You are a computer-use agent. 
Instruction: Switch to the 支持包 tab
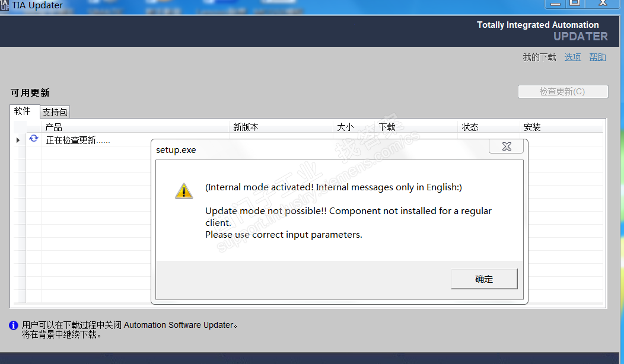click(x=55, y=112)
